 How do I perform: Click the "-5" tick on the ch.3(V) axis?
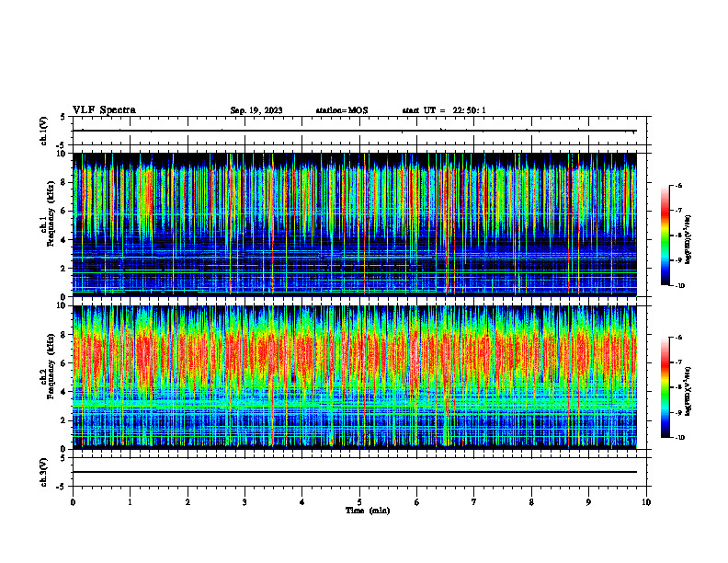(62, 487)
